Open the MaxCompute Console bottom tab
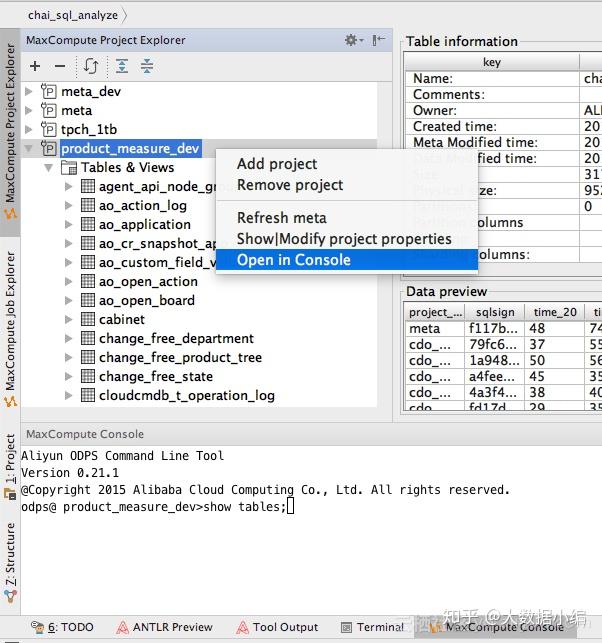Viewport: 602px width, 643px height. coord(497,627)
